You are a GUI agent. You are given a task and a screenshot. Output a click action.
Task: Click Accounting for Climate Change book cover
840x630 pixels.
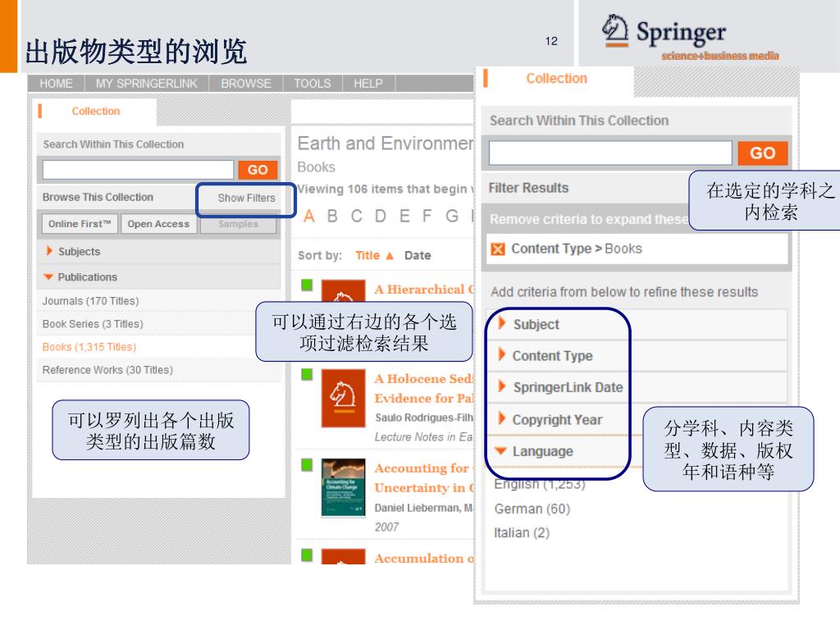click(344, 487)
